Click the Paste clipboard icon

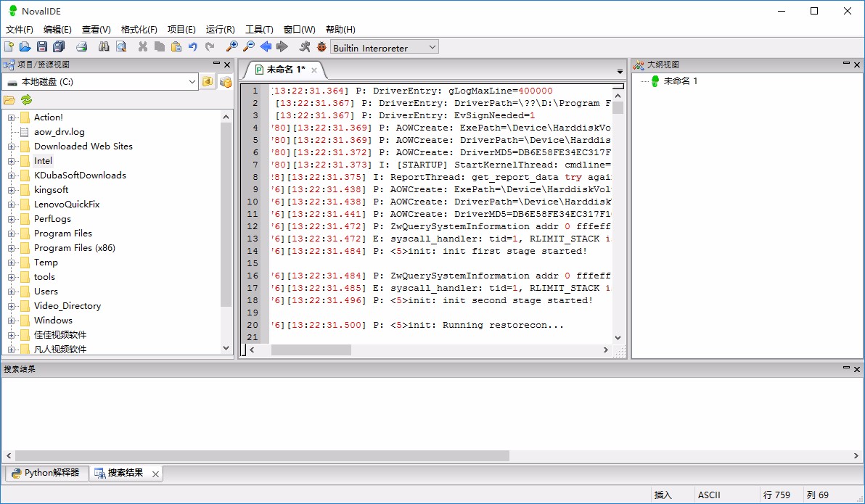(176, 47)
